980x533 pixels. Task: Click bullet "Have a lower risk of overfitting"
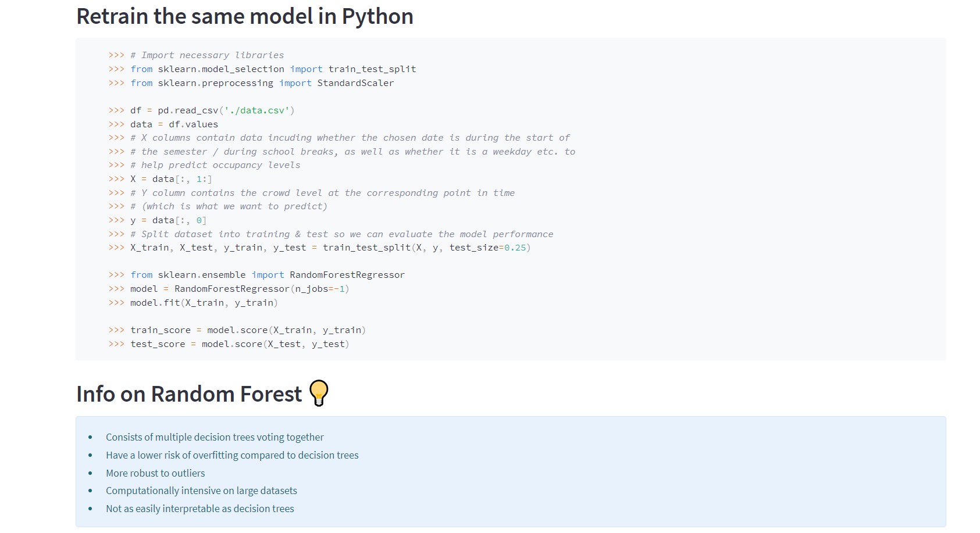(232, 455)
